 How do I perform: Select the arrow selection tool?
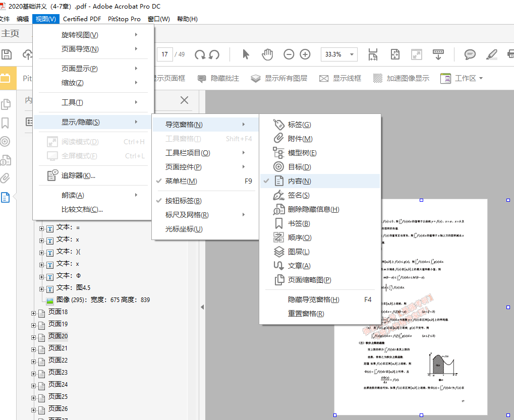246,54
